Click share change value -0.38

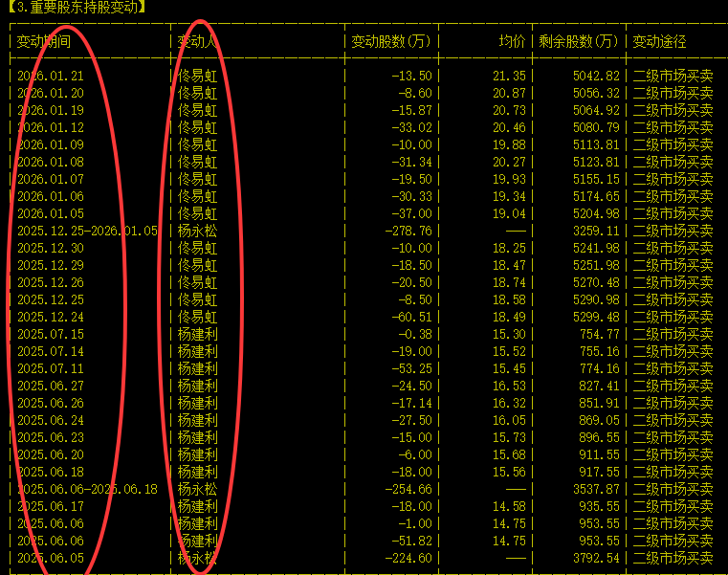pyautogui.click(x=414, y=334)
